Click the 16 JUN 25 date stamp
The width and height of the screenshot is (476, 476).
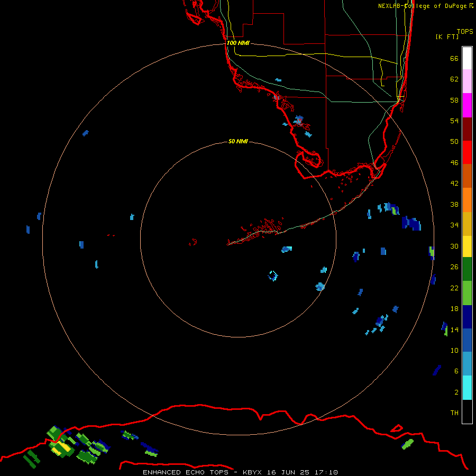[288, 472]
